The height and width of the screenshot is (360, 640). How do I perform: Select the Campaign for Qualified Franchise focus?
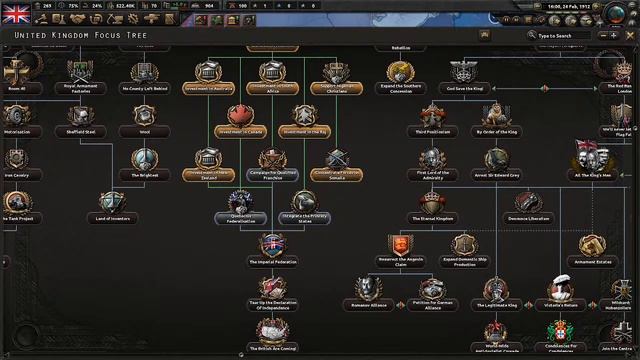273,165
